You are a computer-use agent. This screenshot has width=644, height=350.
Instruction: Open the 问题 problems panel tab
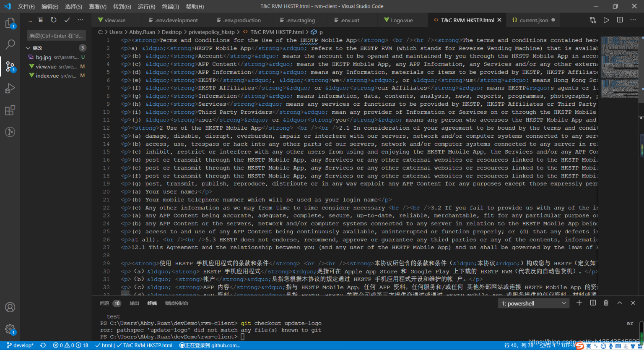110,303
